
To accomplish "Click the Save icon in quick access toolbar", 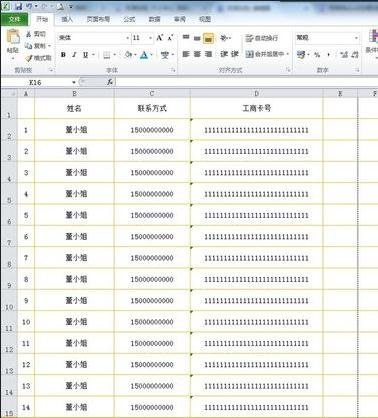I will coord(19,6).
